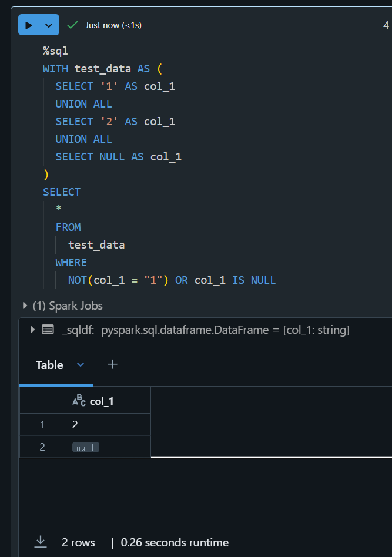
Task: Click the download results icon
Action: [40, 542]
